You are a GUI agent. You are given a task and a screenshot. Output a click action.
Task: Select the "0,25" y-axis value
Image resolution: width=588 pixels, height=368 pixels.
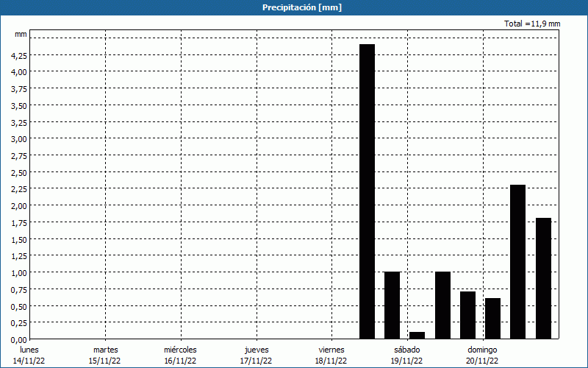[19, 323]
